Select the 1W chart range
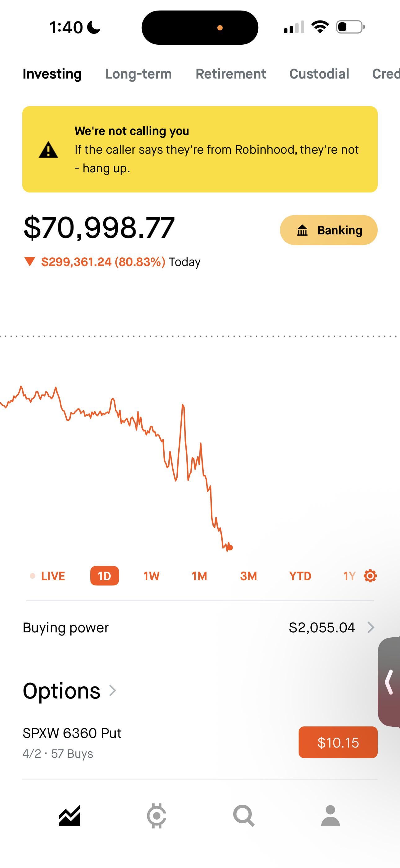This screenshot has width=400, height=868. click(151, 576)
